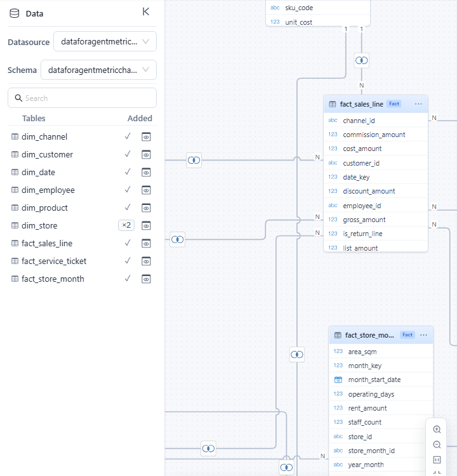Viewport: 457px width, 476px height.
Task: Open the join icon left of fact_store_month card
Action: pyautogui.click(x=296, y=354)
